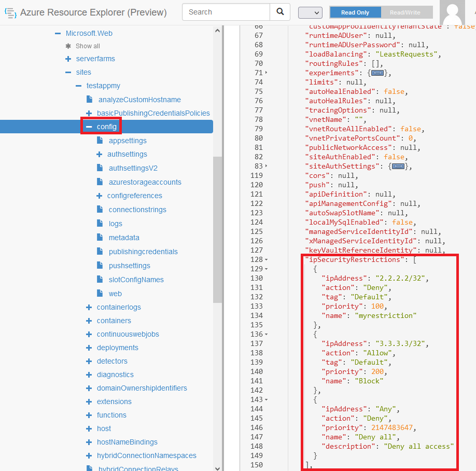Switch to Read/Write mode
The width and height of the screenshot is (476, 471).
(405, 12)
